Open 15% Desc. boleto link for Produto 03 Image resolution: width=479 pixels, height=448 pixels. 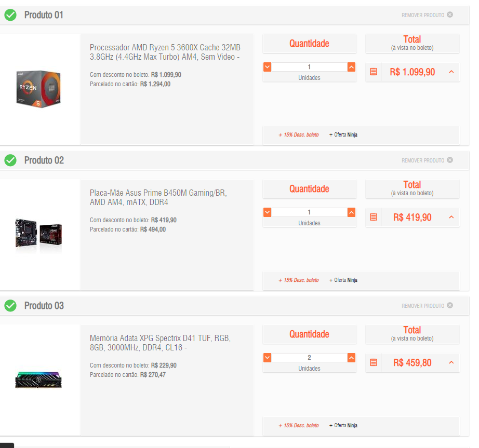click(x=298, y=425)
